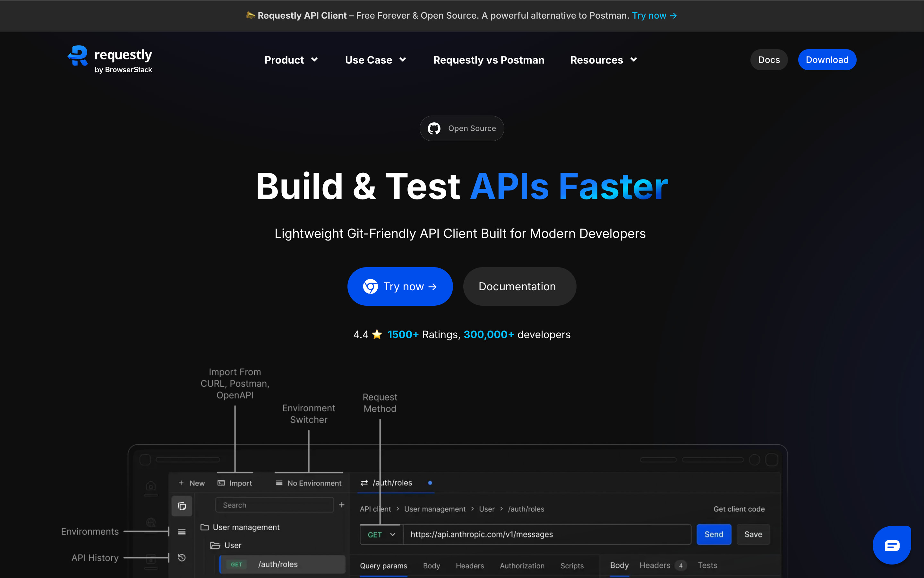The height and width of the screenshot is (578, 924).
Task: Open the Headers tab with the 4 badge
Action: point(663,565)
